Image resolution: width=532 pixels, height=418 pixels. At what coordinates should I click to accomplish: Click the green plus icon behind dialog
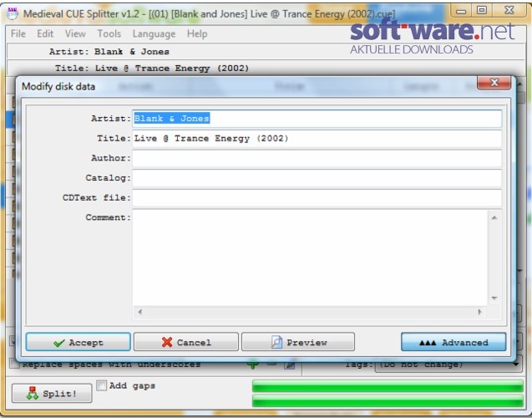point(253,364)
